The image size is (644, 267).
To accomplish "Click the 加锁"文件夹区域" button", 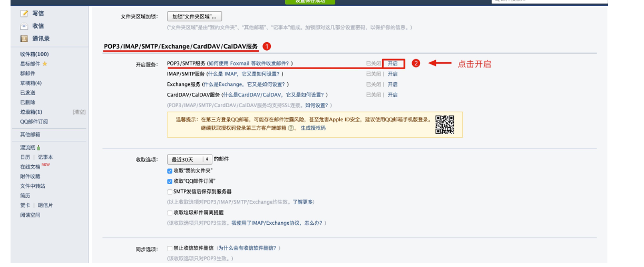I will pos(194,16).
